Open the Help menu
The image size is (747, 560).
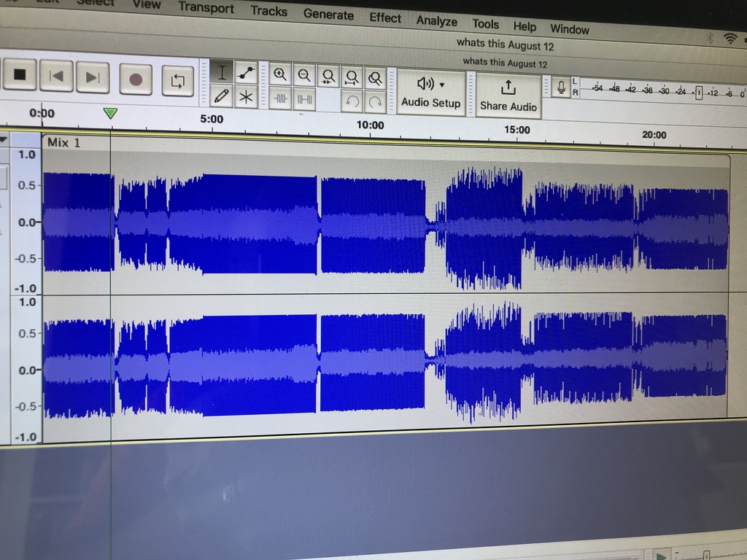(525, 26)
